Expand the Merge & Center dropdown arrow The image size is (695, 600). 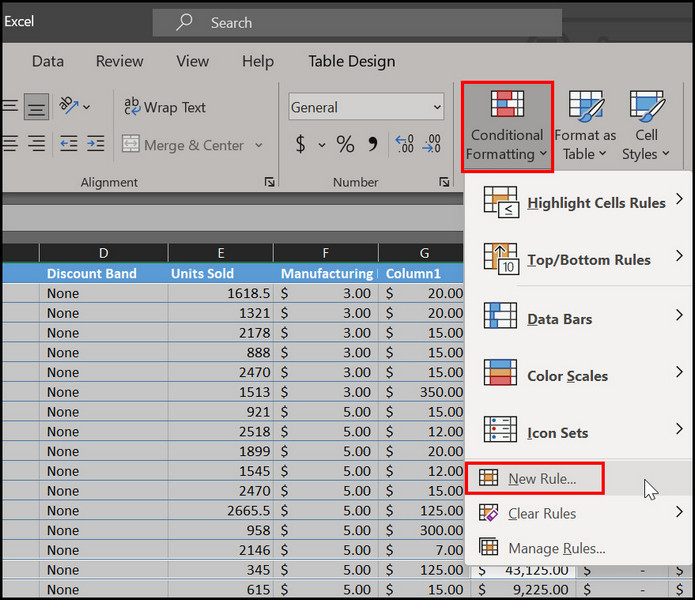coord(258,145)
